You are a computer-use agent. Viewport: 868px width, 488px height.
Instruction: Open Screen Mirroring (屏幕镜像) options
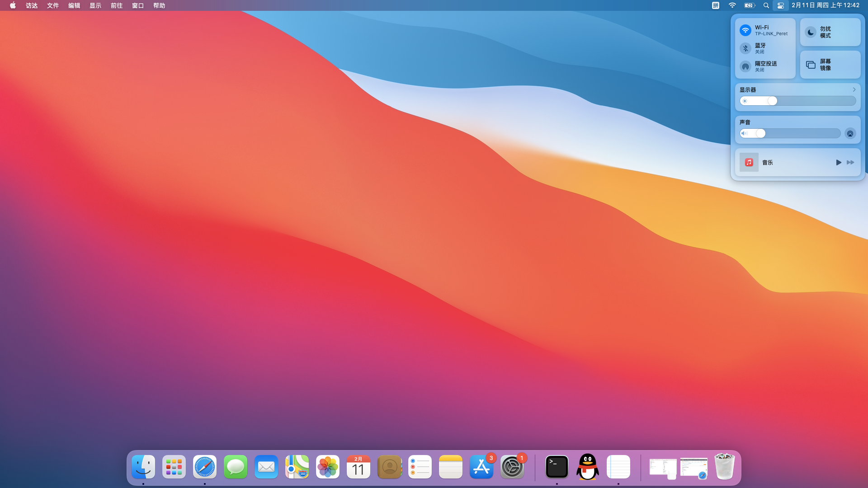click(830, 65)
